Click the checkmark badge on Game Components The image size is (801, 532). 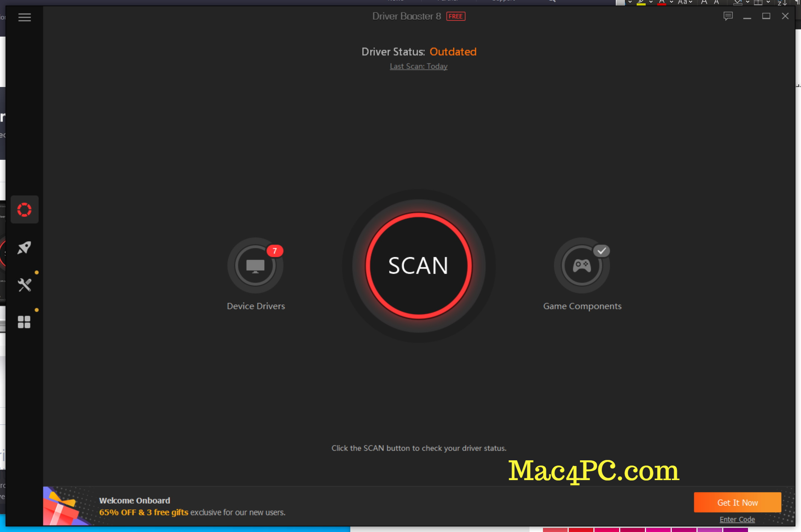(x=602, y=251)
